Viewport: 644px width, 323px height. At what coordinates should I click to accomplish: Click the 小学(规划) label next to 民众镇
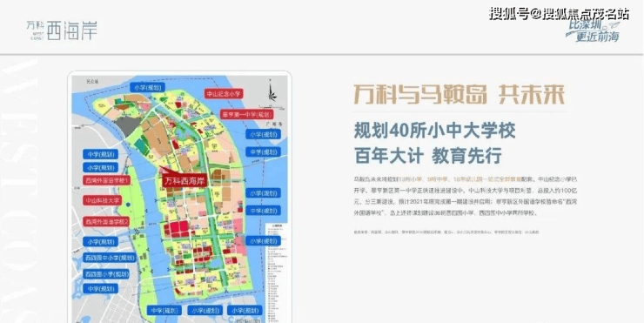coord(148,87)
